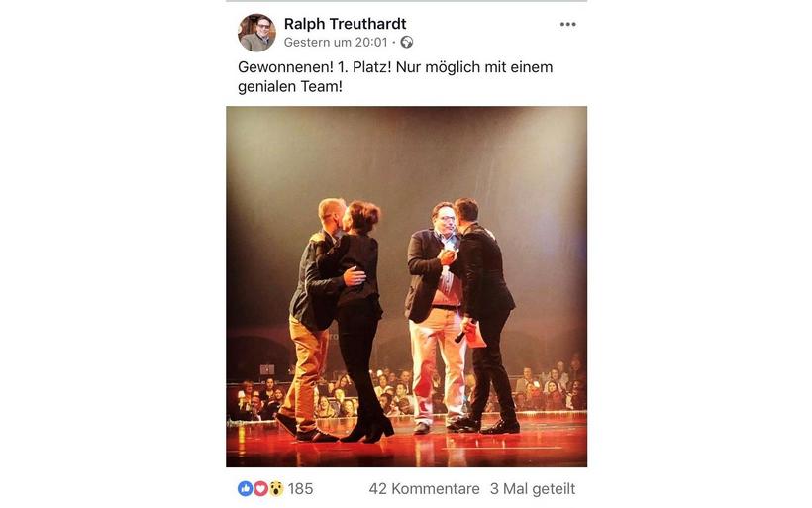Image resolution: width=812 pixels, height=508 pixels.
Task: Open the Ralph Treuthardt profile name link
Action: coord(345,24)
